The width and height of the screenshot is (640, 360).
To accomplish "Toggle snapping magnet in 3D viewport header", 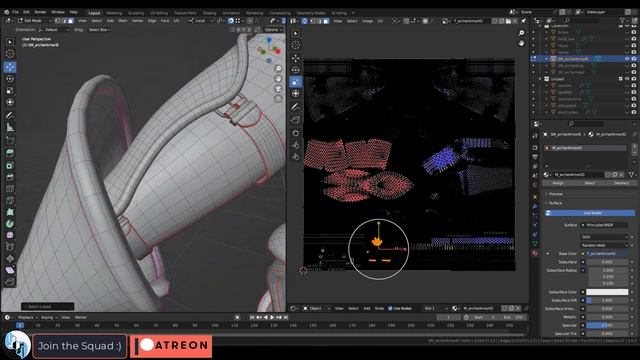I will (x=231, y=20).
